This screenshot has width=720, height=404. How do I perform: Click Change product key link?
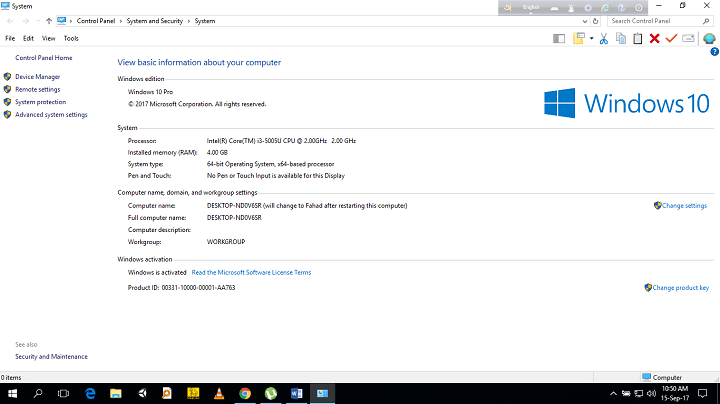click(681, 288)
